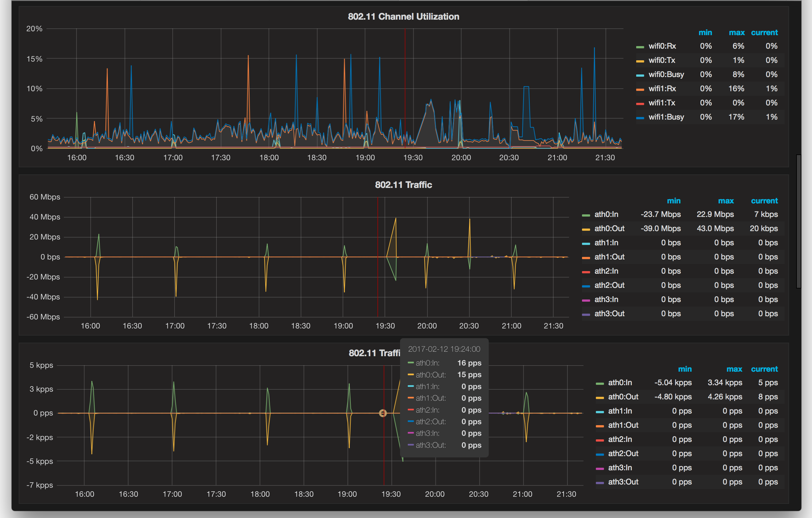Screen dimensions: 812x518
Task: Open the 802.11 Channel Utilization panel title menu
Action: (403, 16)
